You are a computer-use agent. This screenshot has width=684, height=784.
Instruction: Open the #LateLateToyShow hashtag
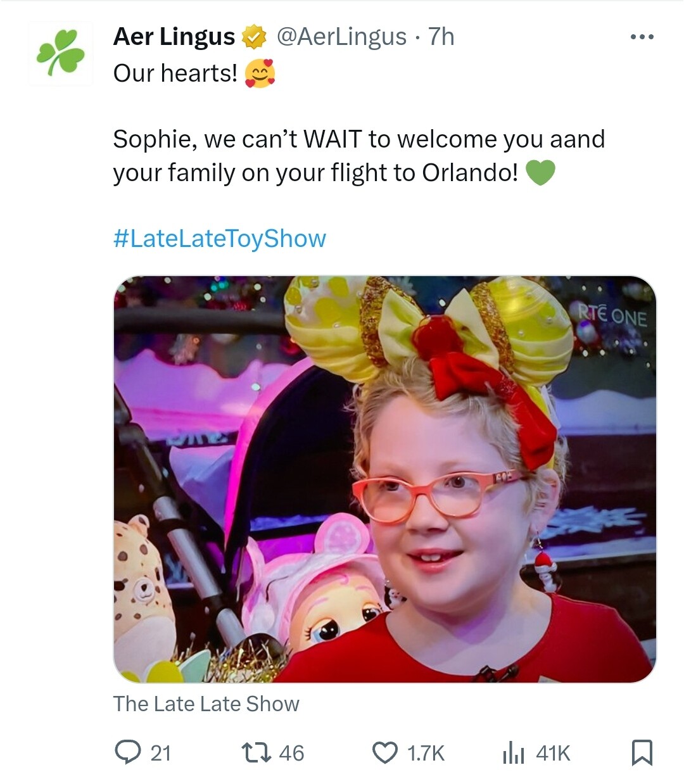click(x=220, y=239)
